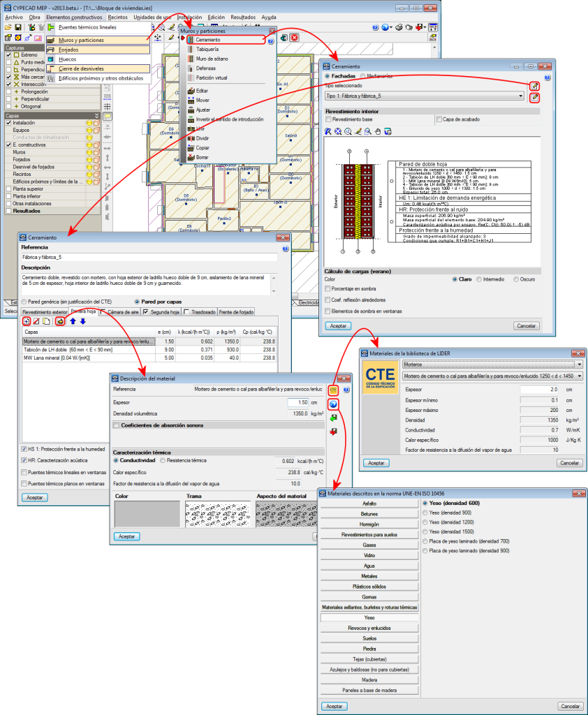The width and height of the screenshot is (588, 715).
Task: Collapse the Capas panel chevron
Action: click(x=96, y=116)
